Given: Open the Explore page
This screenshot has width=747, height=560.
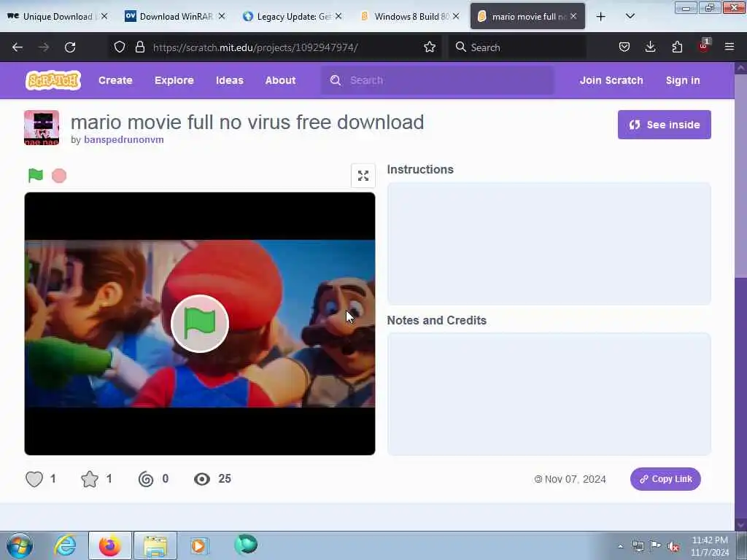Looking at the screenshot, I should tap(174, 80).
